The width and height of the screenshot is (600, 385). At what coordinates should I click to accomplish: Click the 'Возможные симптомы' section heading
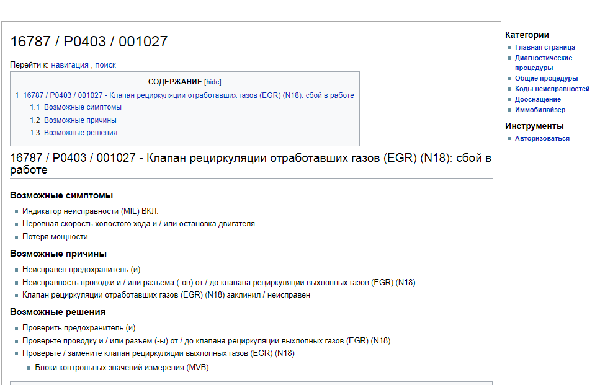(61, 195)
